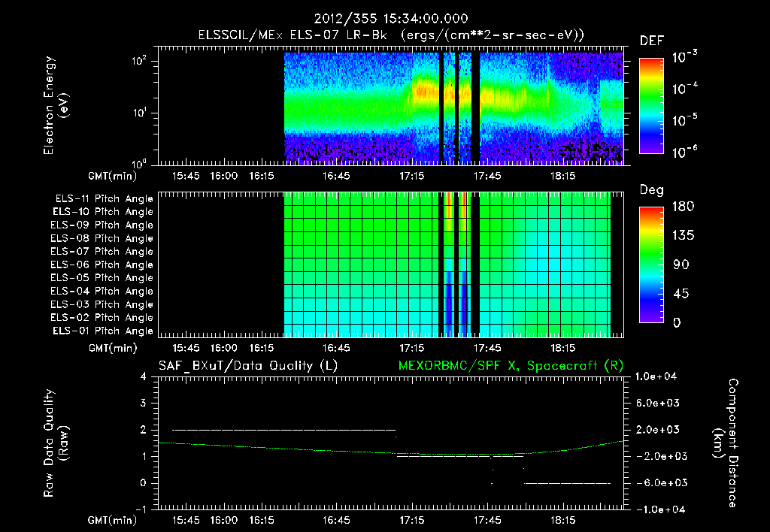Click the ELS-06 Pitch Angle row label
Viewport: 770px width, 532px height.
(x=102, y=264)
